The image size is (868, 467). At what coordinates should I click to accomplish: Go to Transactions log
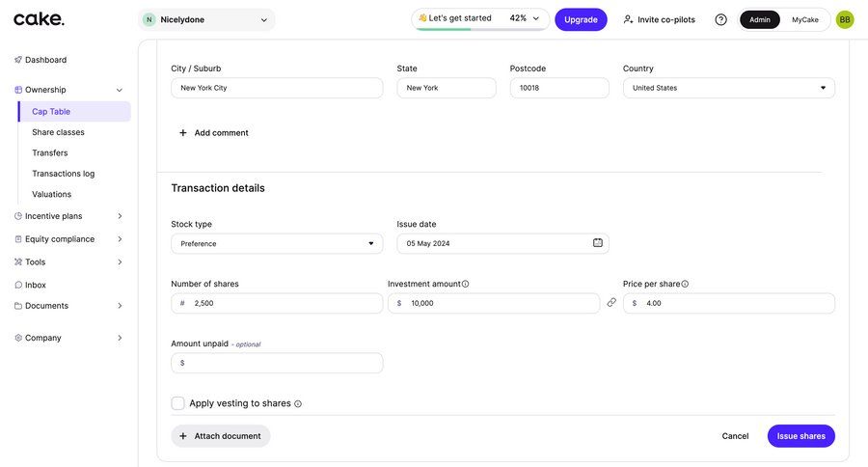(63, 174)
